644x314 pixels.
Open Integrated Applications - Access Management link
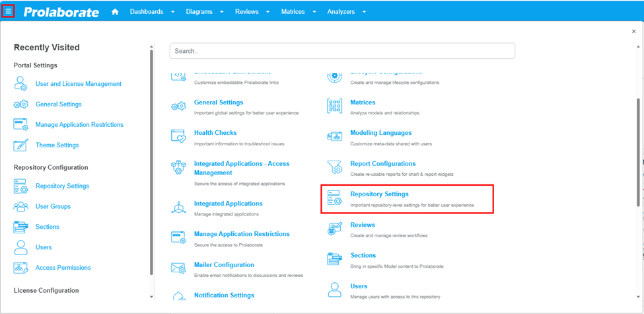[x=242, y=168]
